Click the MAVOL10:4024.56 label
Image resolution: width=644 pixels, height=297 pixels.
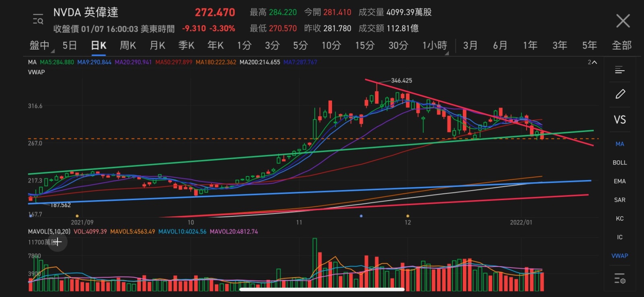coord(182,231)
